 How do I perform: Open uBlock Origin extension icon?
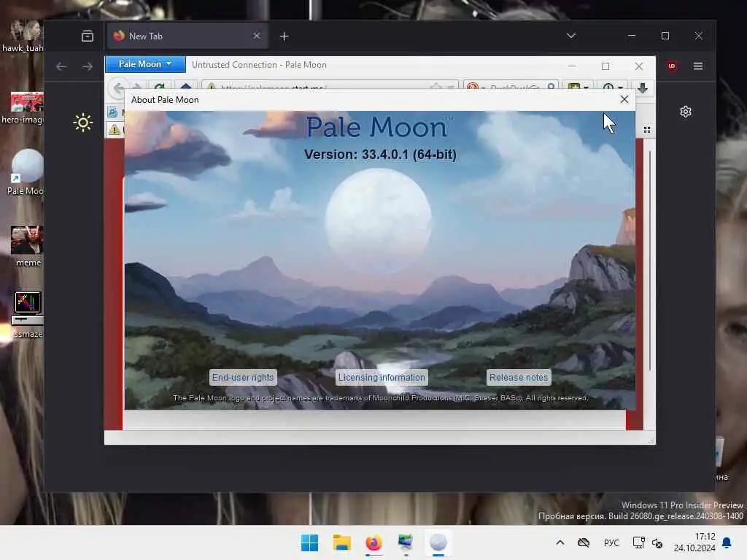point(672,66)
